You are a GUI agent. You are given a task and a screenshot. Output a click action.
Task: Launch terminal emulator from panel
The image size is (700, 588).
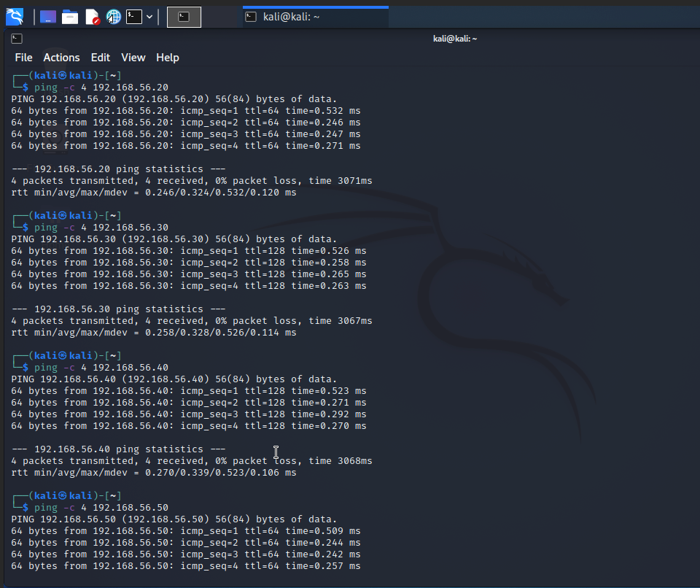tap(134, 17)
